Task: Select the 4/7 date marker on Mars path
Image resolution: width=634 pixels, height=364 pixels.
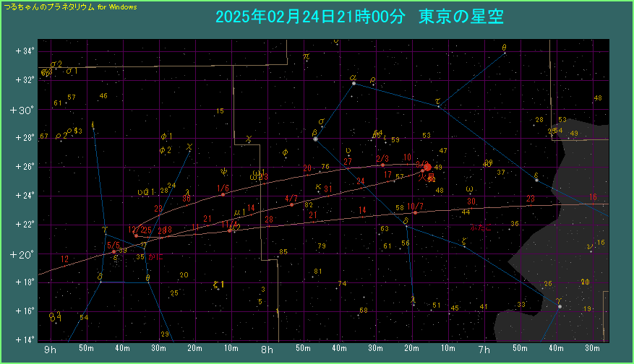Action: pyautogui.click(x=291, y=199)
